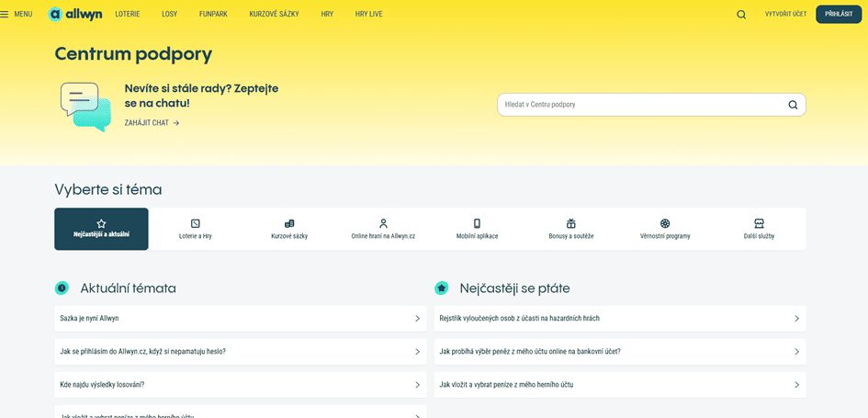Image resolution: width=868 pixels, height=418 pixels.
Task: Select the Věrnostní programy tab
Action: click(x=665, y=229)
